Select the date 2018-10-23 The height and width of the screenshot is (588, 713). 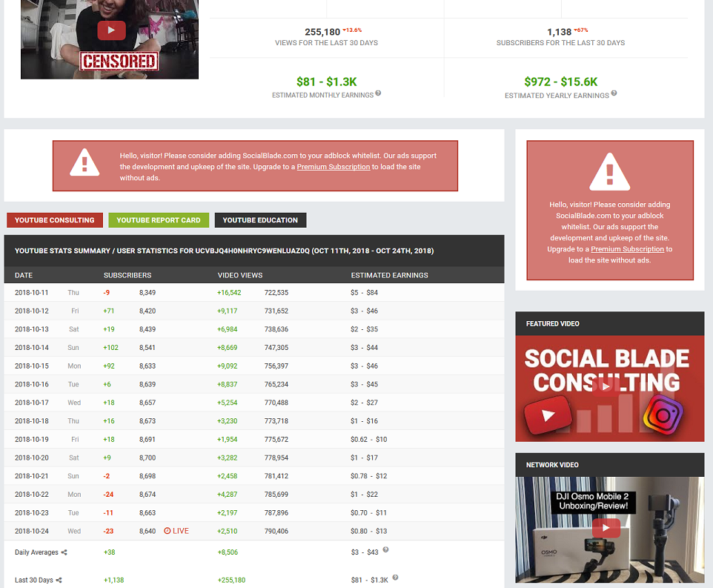(31, 513)
